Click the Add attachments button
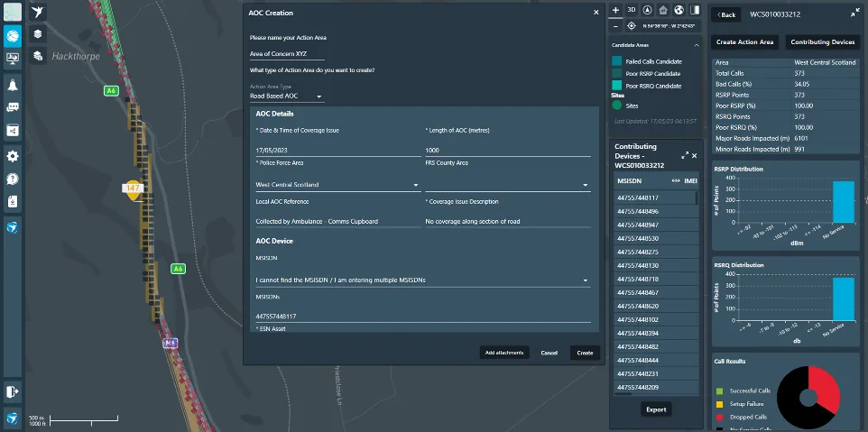 (x=504, y=353)
